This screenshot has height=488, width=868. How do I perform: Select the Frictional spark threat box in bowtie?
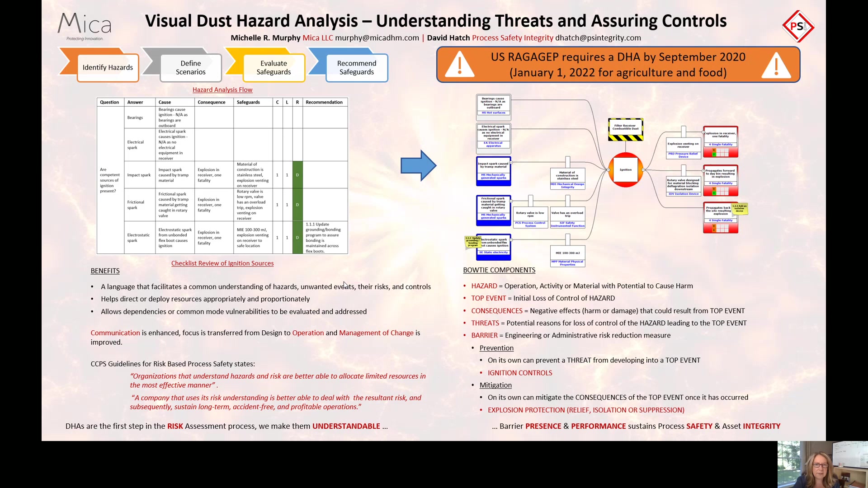tap(493, 210)
